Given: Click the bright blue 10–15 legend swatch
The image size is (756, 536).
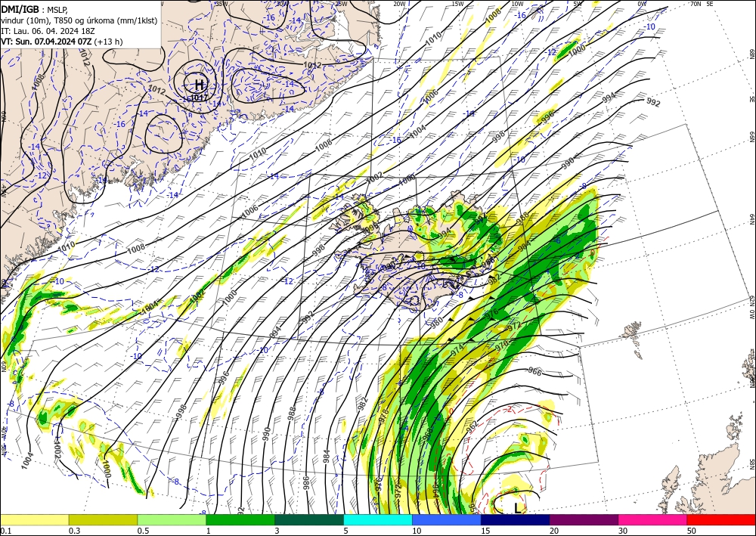Looking at the screenshot, I should point(447,519).
